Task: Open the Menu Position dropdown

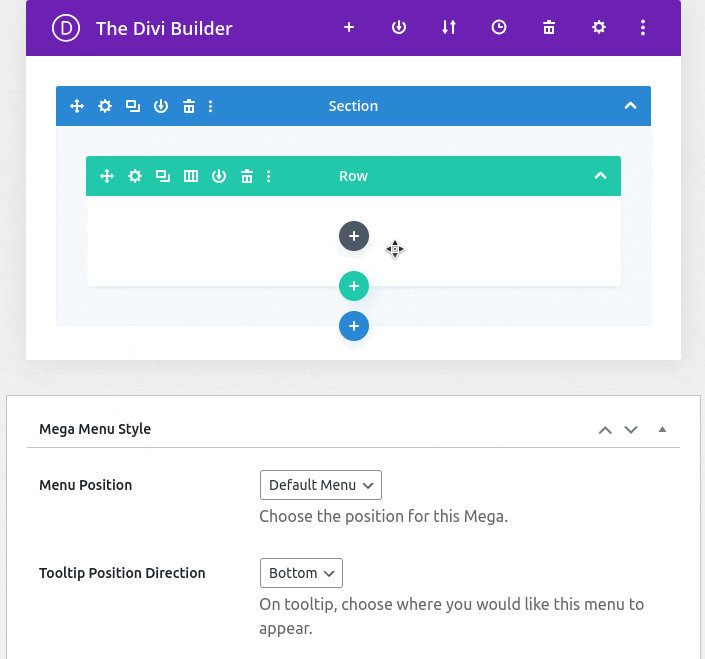Action: 321,485
